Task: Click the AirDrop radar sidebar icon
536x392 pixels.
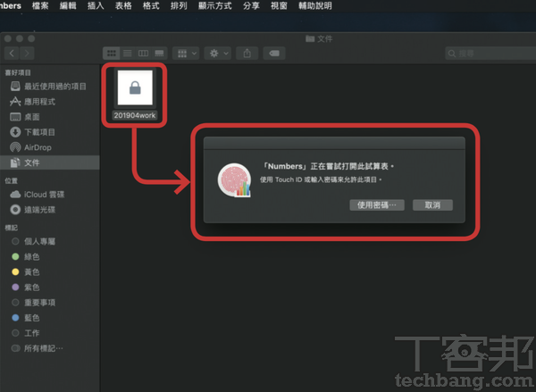Action: point(15,147)
